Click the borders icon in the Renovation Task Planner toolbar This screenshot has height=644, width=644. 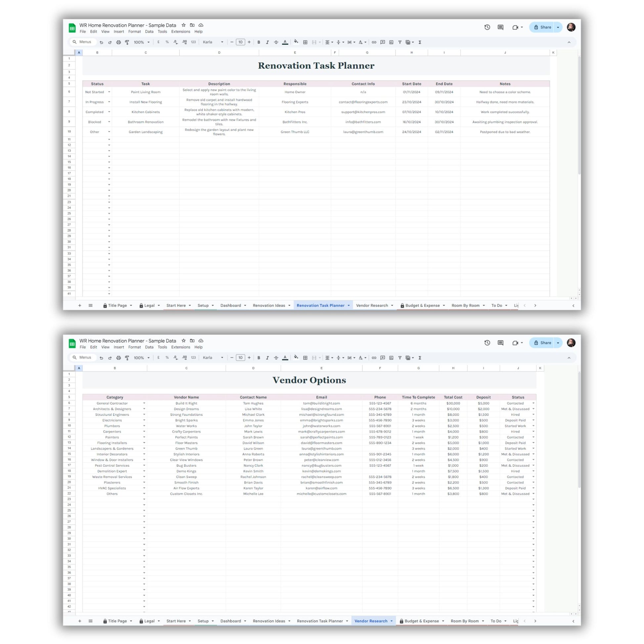(305, 42)
